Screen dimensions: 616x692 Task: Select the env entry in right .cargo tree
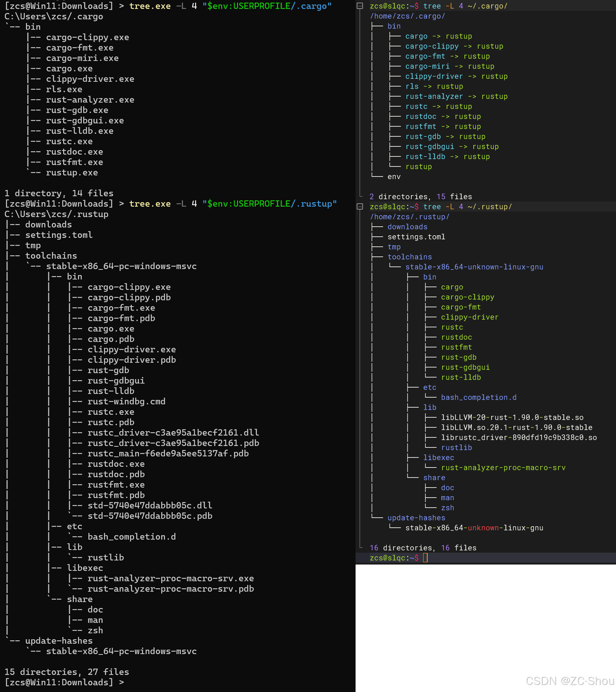(394, 177)
